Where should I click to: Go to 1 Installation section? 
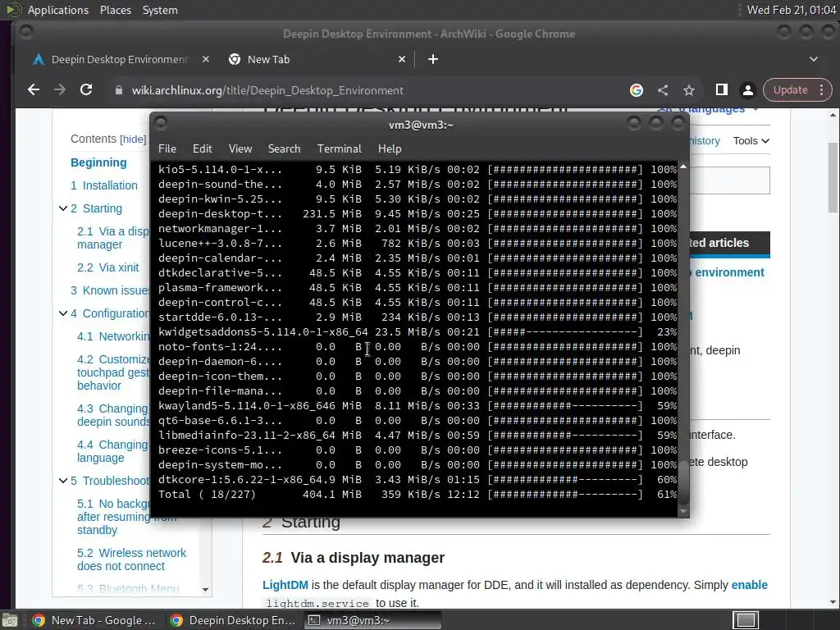coord(104,185)
